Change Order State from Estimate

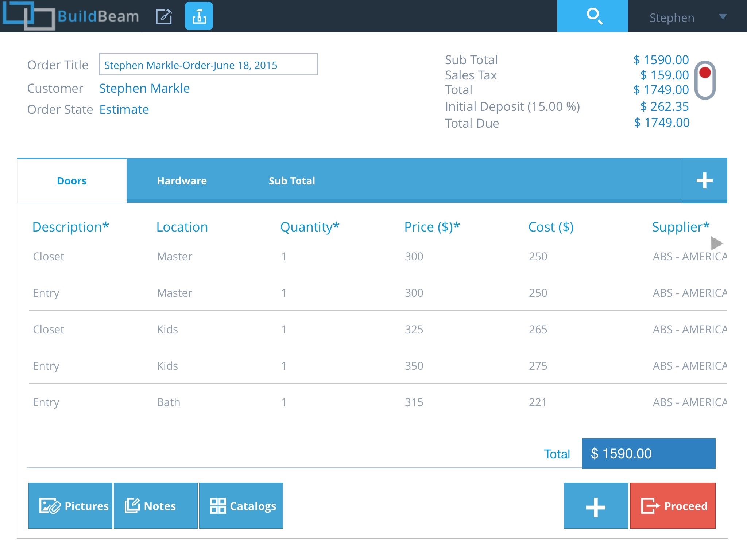(x=124, y=109)
